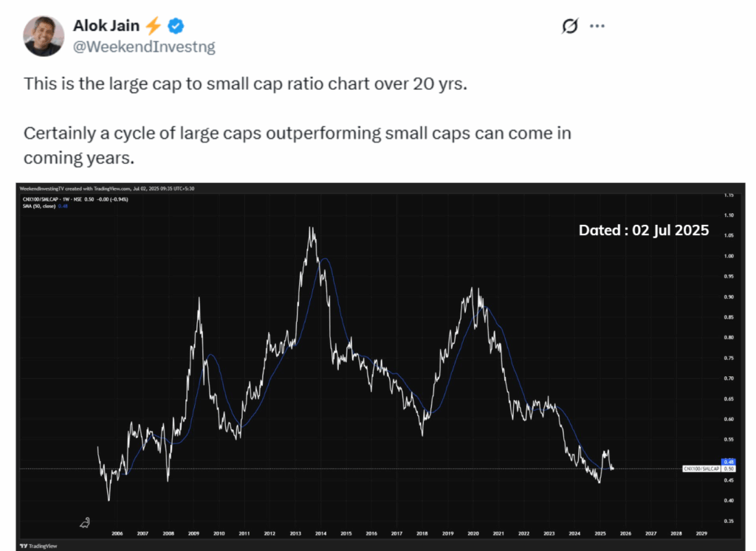
Task: Open the ratio chart image in the tweet
Action: [x=380, y=367]
